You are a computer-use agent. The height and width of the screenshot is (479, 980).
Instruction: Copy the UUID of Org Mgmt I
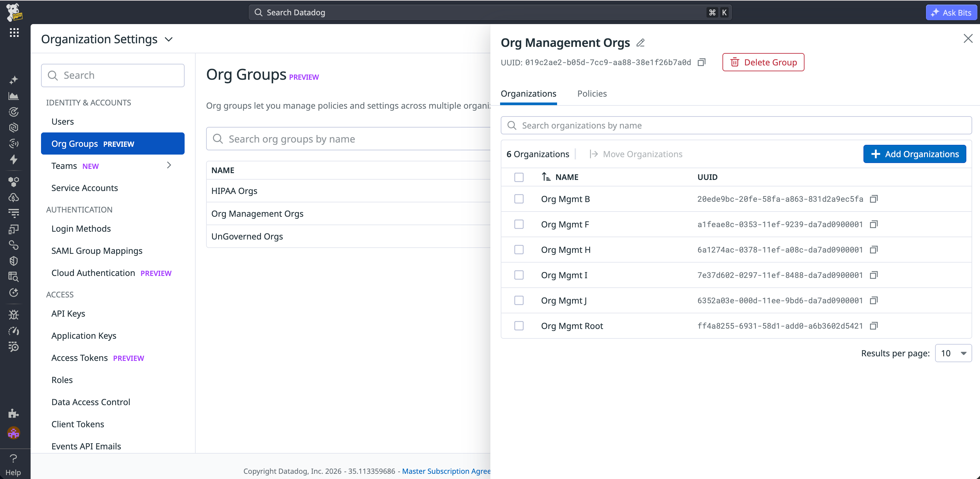(x=874, y=275)
